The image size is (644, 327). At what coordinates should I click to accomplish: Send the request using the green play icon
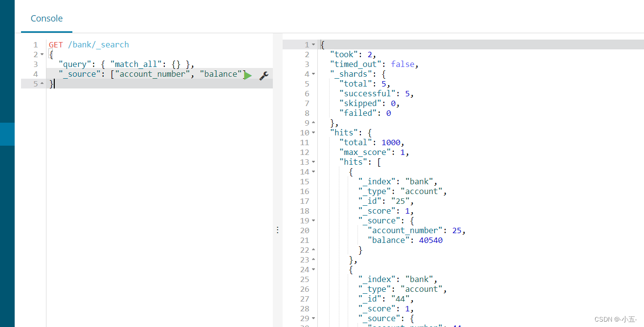click(248, 75)
